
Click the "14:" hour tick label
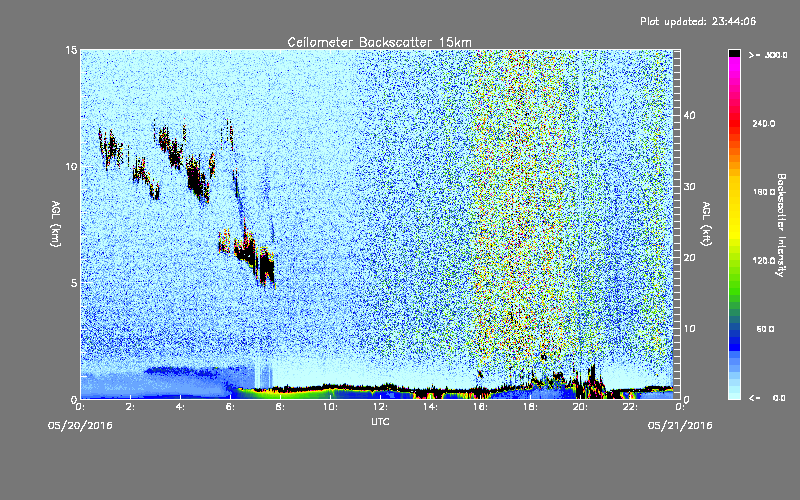[x=430, y=407]
